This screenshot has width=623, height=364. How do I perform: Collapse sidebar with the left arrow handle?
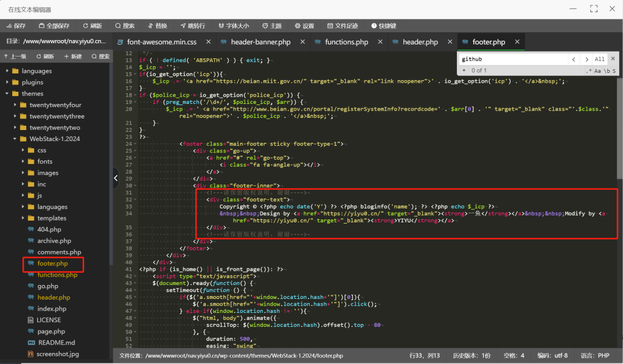[x=116, y=178]
